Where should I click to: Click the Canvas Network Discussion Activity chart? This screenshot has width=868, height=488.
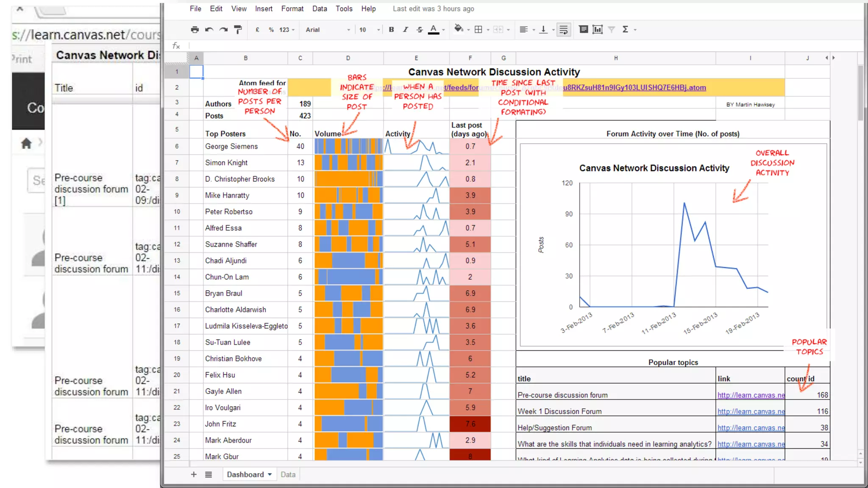point(673,245)
